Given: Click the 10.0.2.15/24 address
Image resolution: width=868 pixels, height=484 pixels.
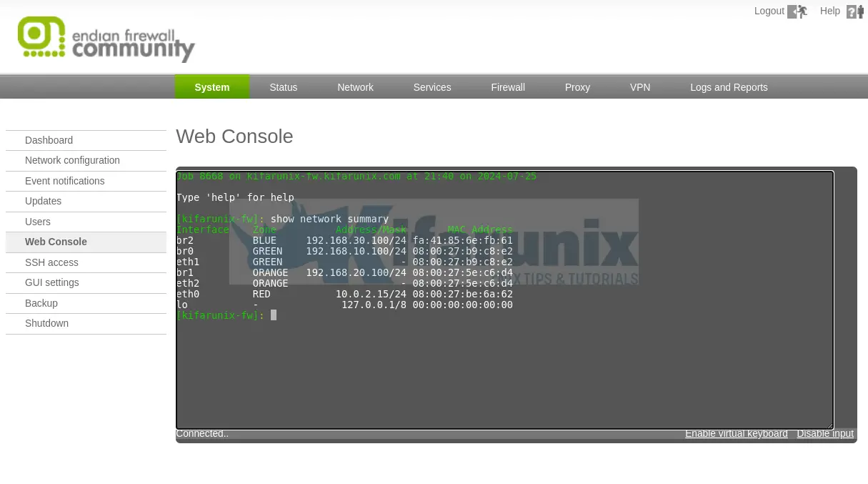Looking at the screenshot, I should click(x=371, y=294).
